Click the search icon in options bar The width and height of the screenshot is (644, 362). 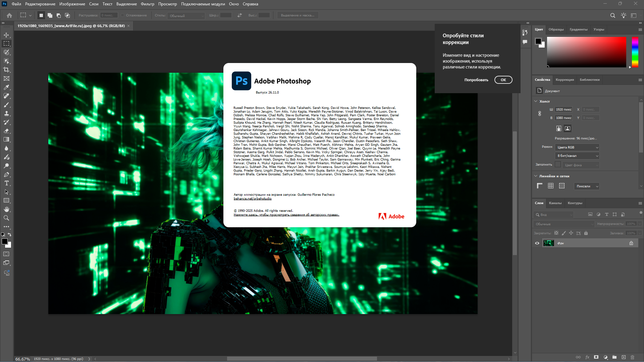point(612,15)
